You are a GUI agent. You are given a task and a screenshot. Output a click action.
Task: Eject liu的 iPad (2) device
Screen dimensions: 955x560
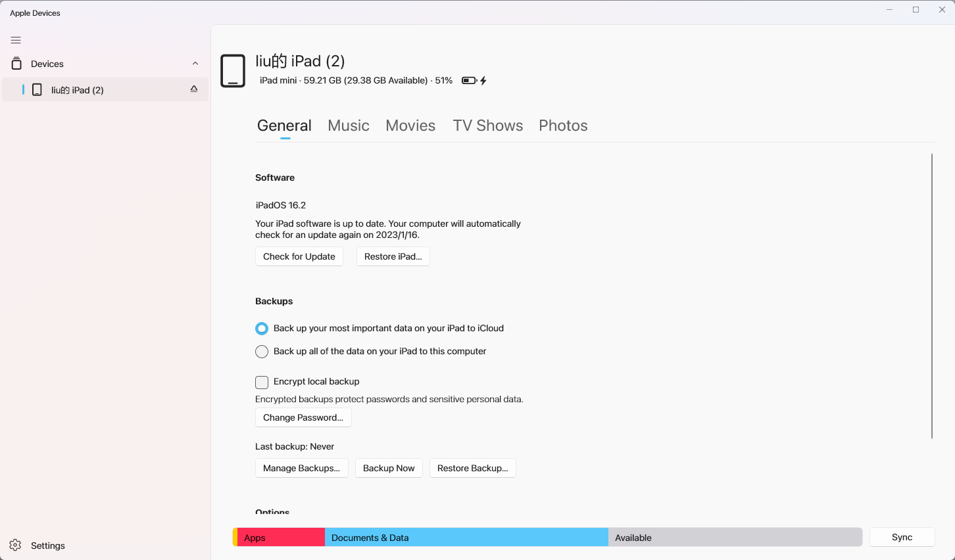tap(194, 89)
